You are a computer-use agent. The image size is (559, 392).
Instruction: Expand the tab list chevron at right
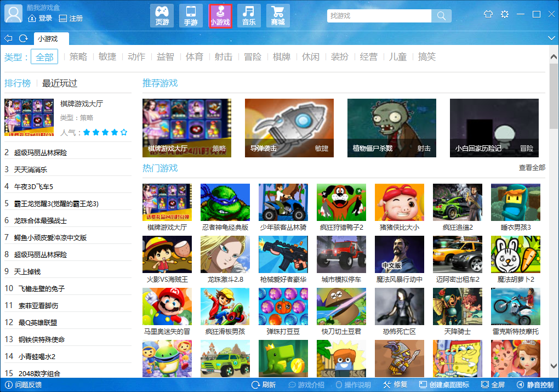[551, 38]
